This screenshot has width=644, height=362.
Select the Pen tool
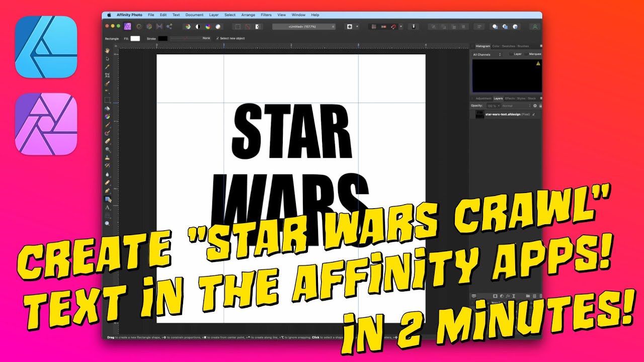click(107, 191)
